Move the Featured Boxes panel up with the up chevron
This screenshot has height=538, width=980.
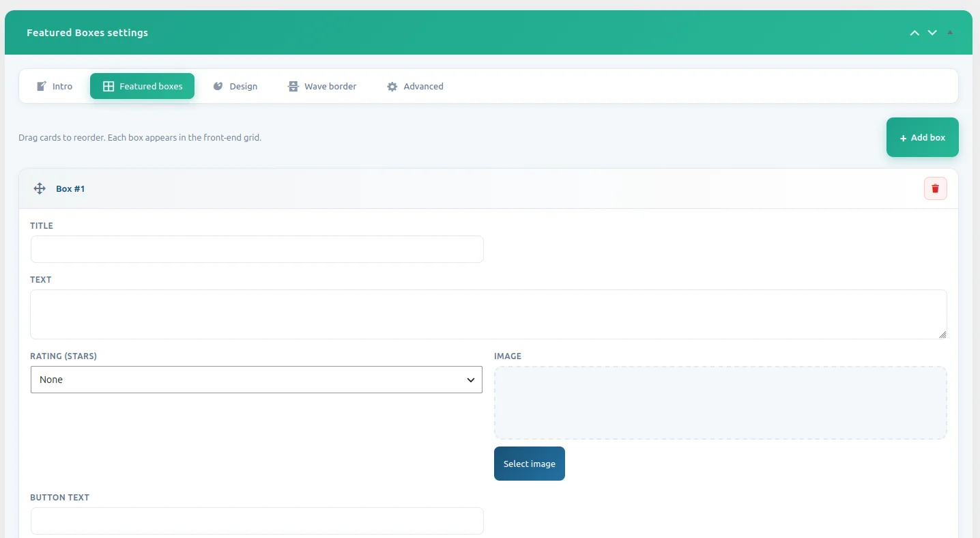(x=914, y=33)
